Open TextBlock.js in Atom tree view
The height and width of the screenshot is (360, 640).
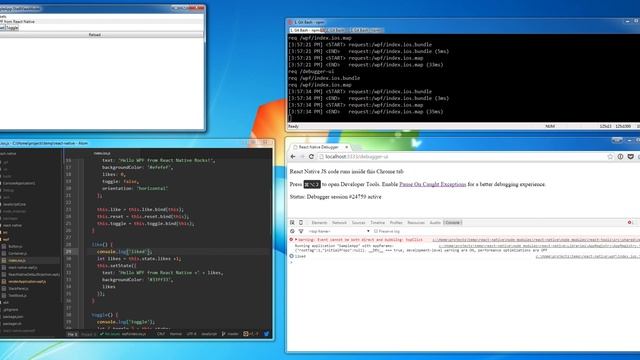pos(17,296)
